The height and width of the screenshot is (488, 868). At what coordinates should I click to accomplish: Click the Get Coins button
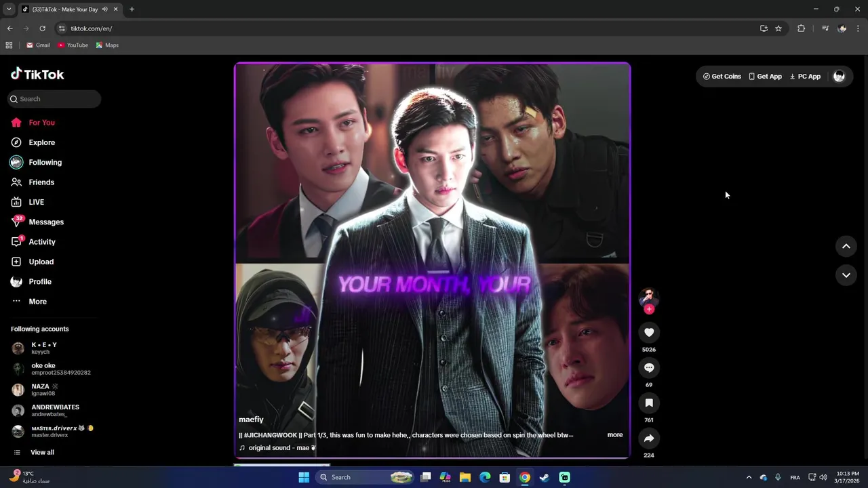(722, 77)
